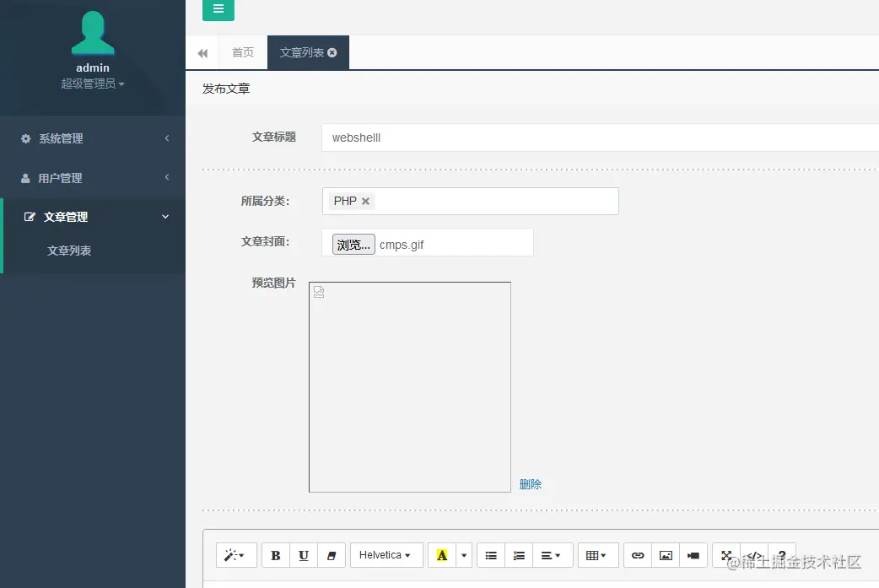Click the 发布文章 heading text

tap(226, 89)
